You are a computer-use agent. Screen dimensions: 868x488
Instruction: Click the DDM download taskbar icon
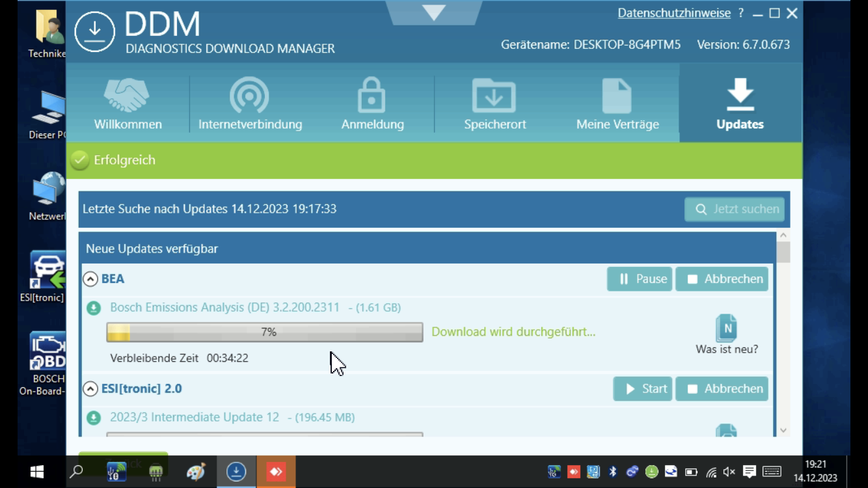[x=236, y=472]
